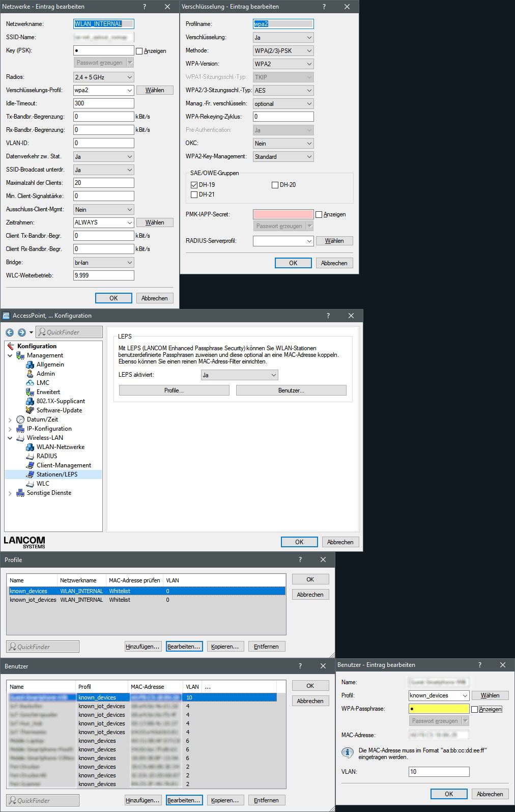Open WLC entry under Wireless-LAN
The width and height of the screenshot is (515, 812).
point(43,484)
